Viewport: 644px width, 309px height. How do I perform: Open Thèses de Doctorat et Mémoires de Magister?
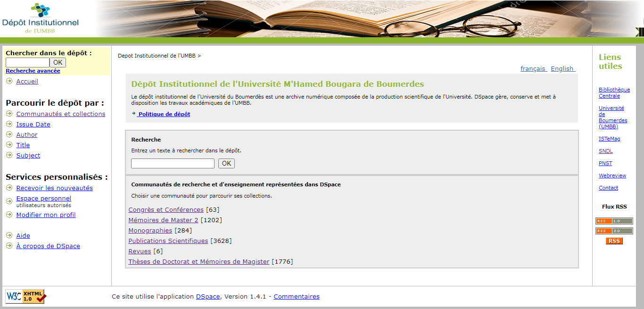pyautogui.click(x=199, y=261)
